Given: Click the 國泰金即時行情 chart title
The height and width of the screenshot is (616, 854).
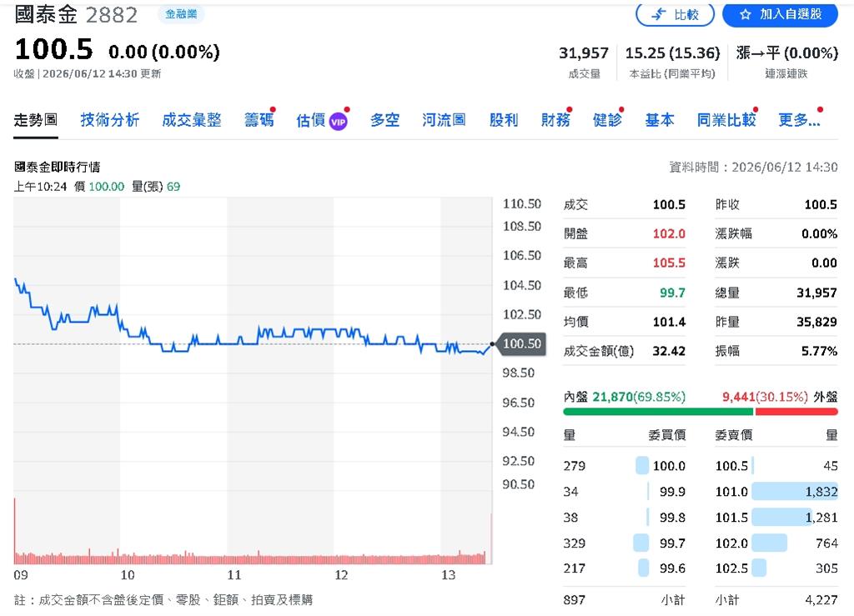Looking at the screenshot, I should click(58, 167).
